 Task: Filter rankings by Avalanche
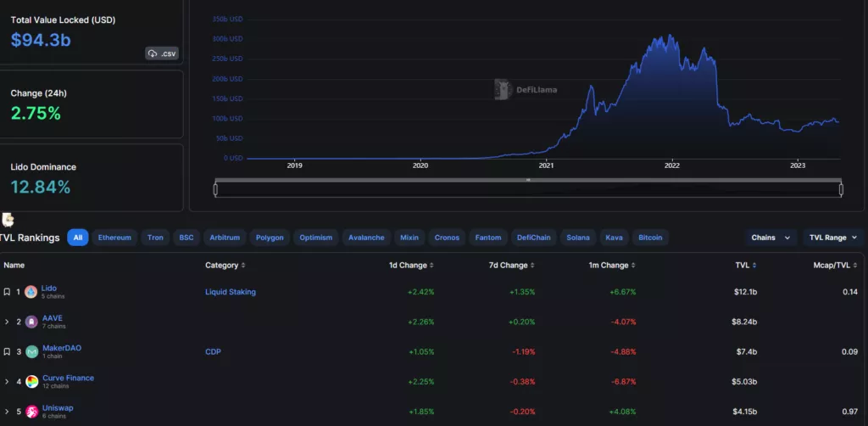click(366, 238)
